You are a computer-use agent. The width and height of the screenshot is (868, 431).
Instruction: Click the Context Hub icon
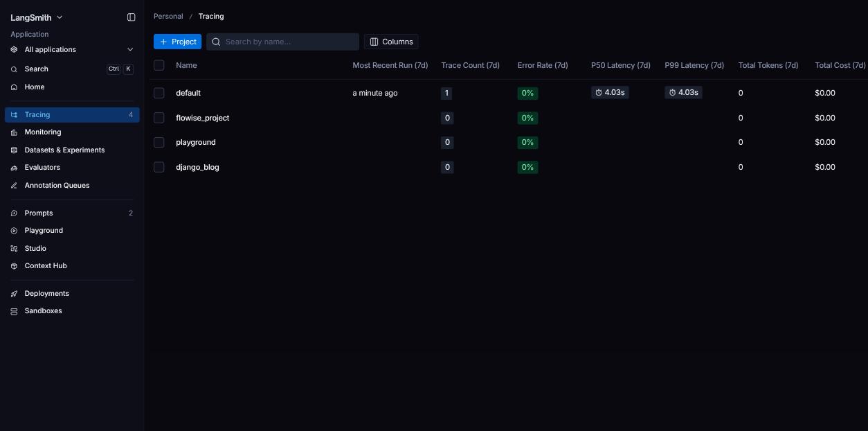click(x=14, y=266)
